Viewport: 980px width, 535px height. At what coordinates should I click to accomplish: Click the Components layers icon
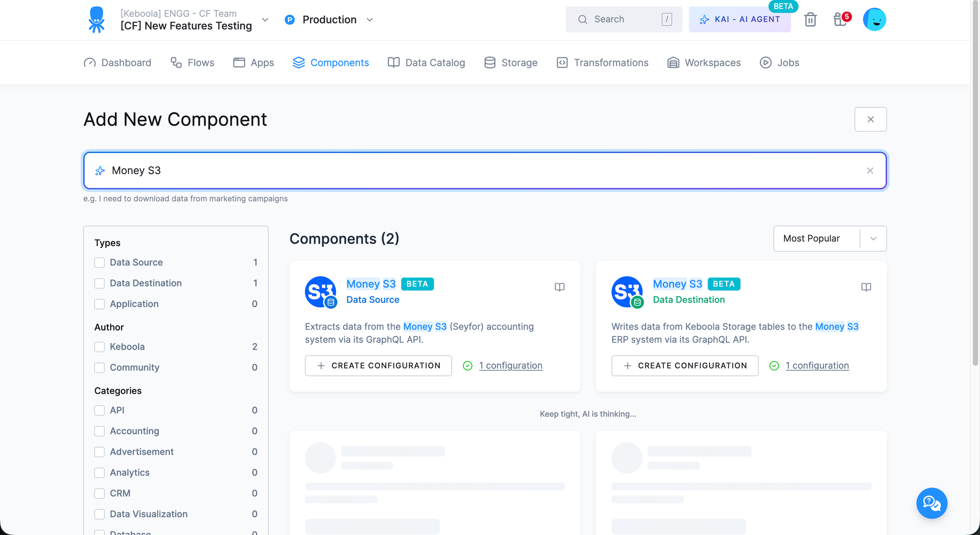[299, 63]
